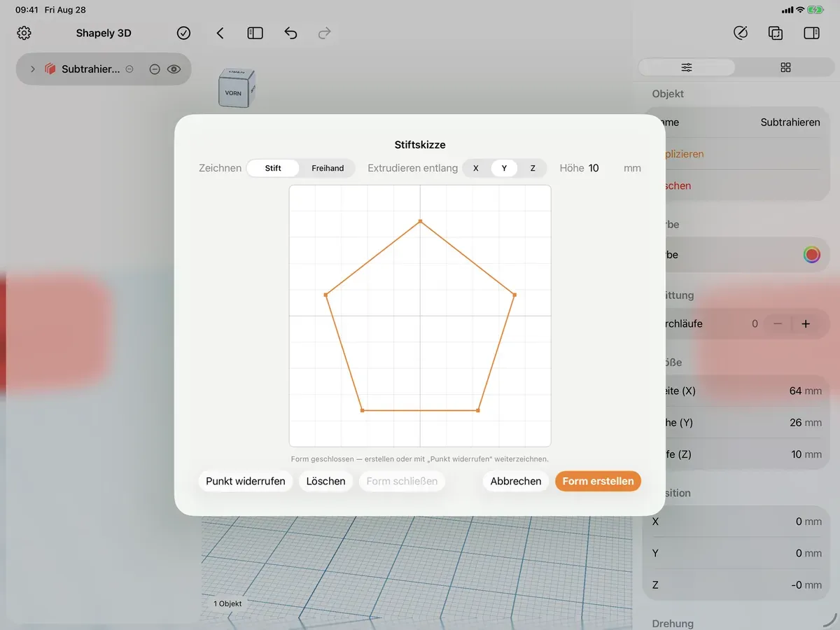Image resolution: width=840 pixels, height=630 pixels.
Task: Tap the checkmark circle icon in toolbar
Action: click(183, 33)
